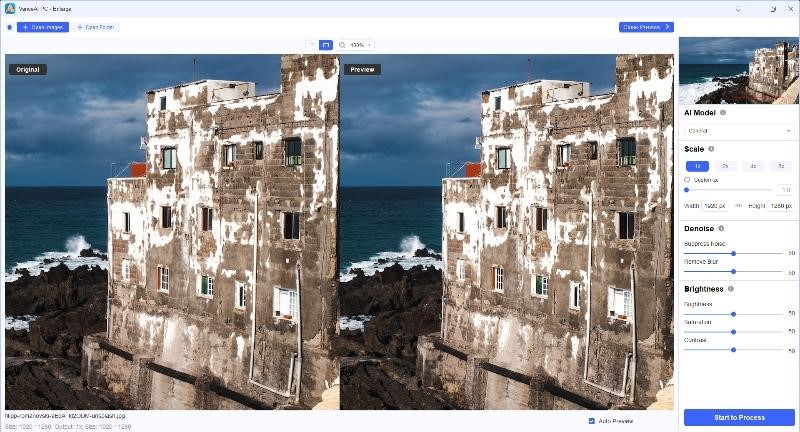
Task: Click the Denoise help icon
Action: pyautogui.click(x=721, y=228)
